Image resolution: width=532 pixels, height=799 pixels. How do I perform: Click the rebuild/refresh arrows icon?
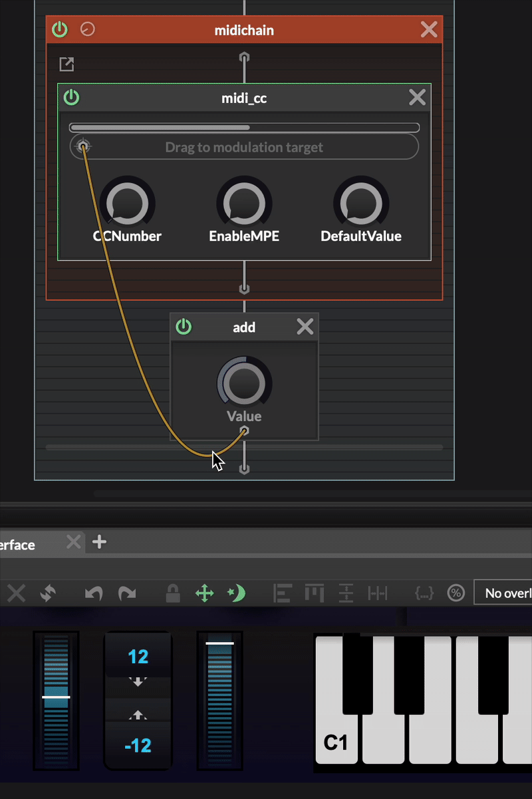47,593
